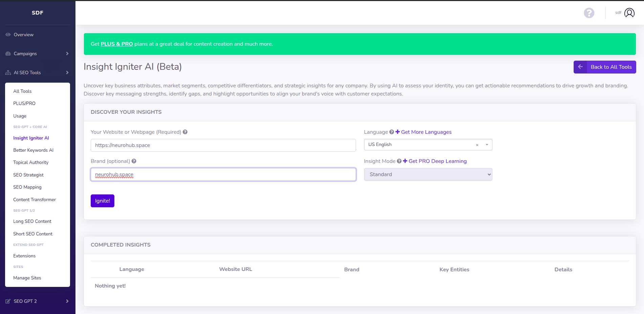The height and width of the screenshot is (314, 644).
Task: Open Usage menu item
Action: [x=20, y=116]
